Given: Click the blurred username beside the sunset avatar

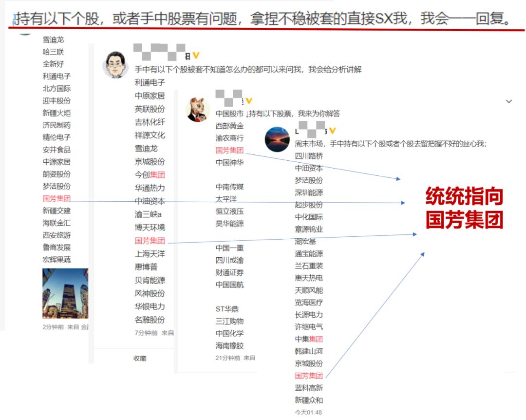Looking at the screenshot, I should [312, 131].
